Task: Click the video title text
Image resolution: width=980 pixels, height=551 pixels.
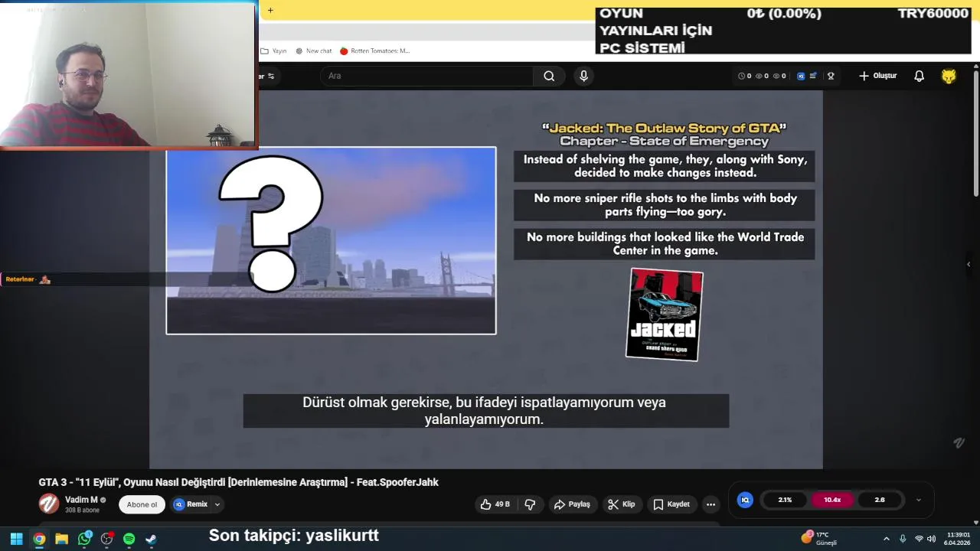Action: pos(239,482)
